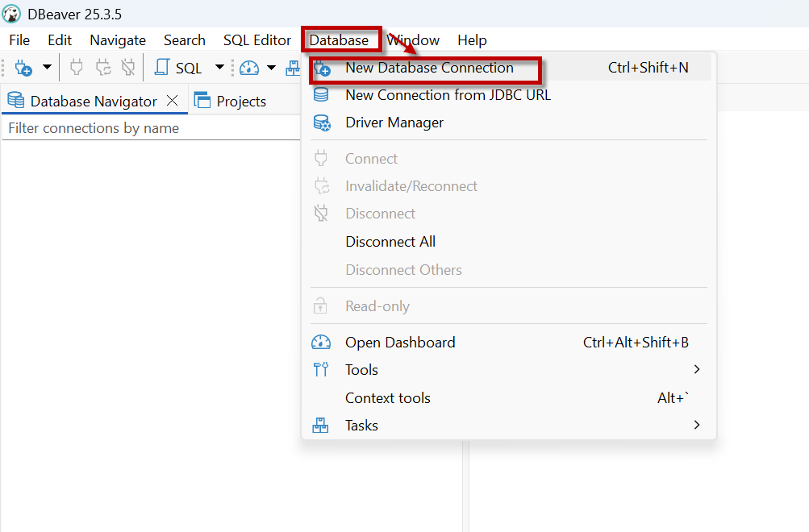
Task: Select New Database Connection menu item
Action: tap(429, 68)
